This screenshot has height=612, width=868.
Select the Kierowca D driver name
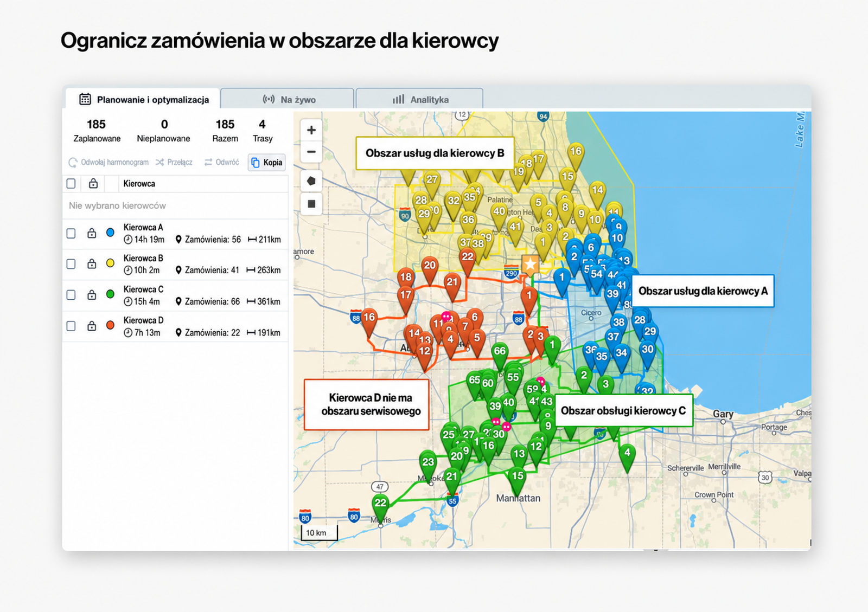pos(143,320)
